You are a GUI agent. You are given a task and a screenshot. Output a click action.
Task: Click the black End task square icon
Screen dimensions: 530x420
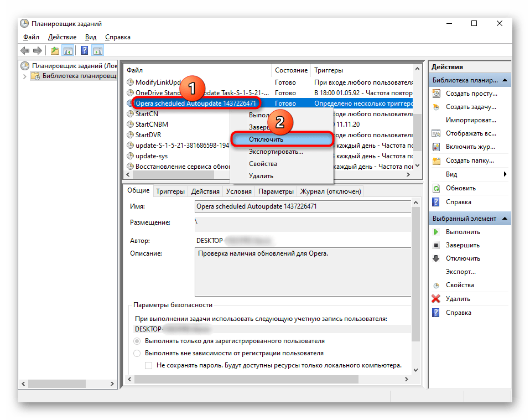tap(436, 245)
